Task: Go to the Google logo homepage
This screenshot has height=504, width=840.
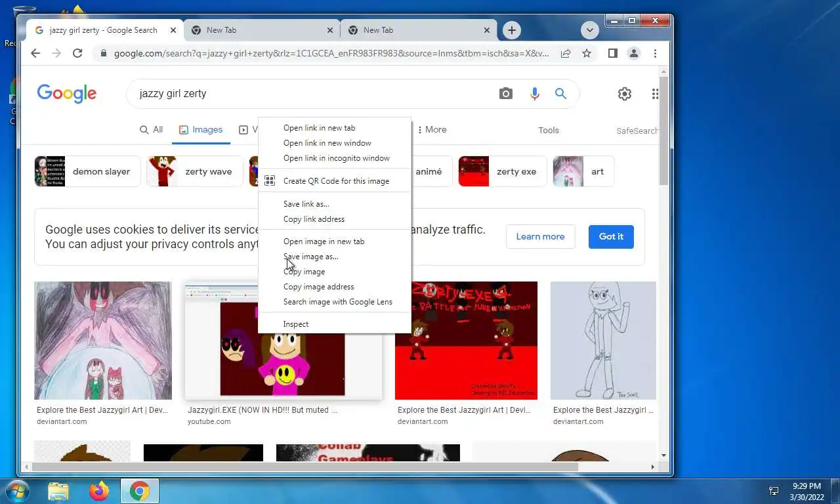Action: point(67,94)
